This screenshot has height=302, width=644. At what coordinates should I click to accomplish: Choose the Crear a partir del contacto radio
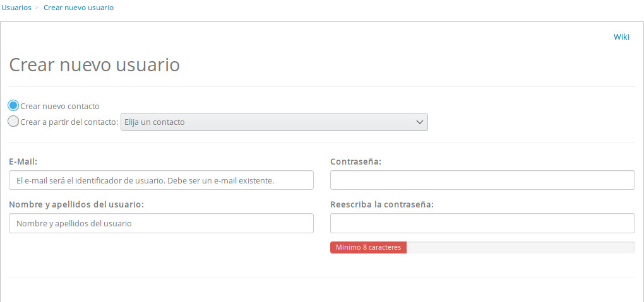coord(13,122)
